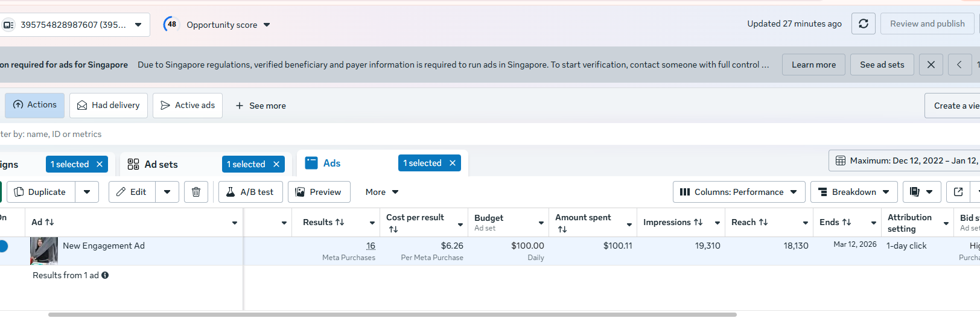This screenshot has width=980, height=318.
Task: Expand the Breakdown dropdown
Action: (x=853, y=192)
